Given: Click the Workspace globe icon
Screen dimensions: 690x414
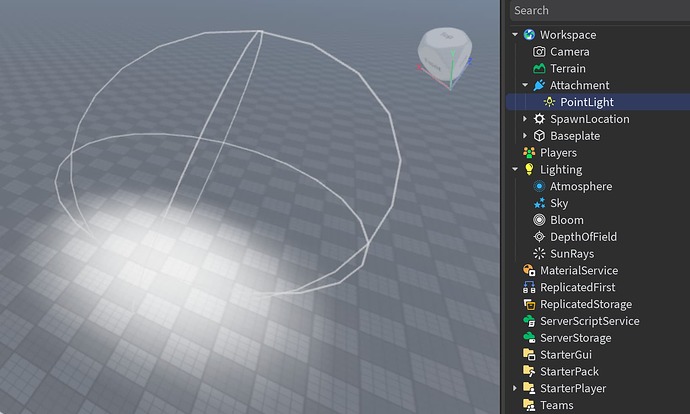Looking at the screenshot, I should [529, 35].
